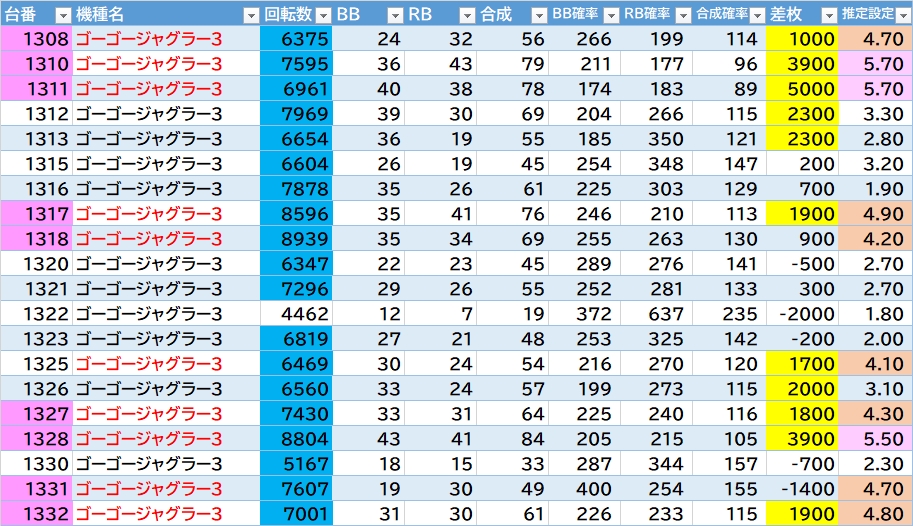Select the 差枚 header cell
This screenshot has width=913, height=526.
pos(802,13)
